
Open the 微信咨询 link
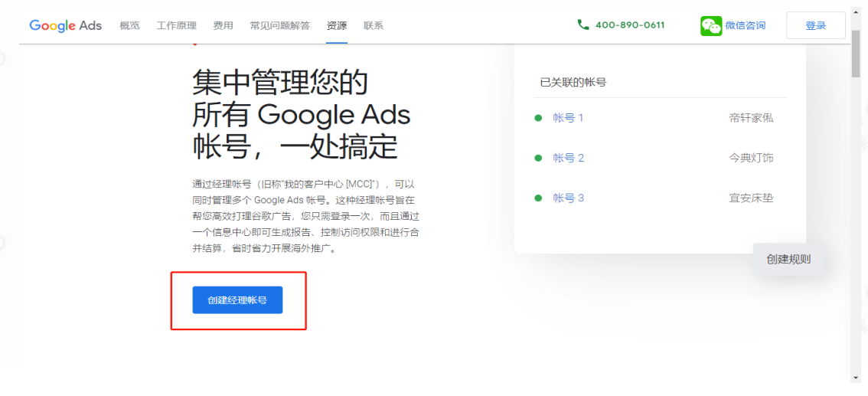(745, 25)
